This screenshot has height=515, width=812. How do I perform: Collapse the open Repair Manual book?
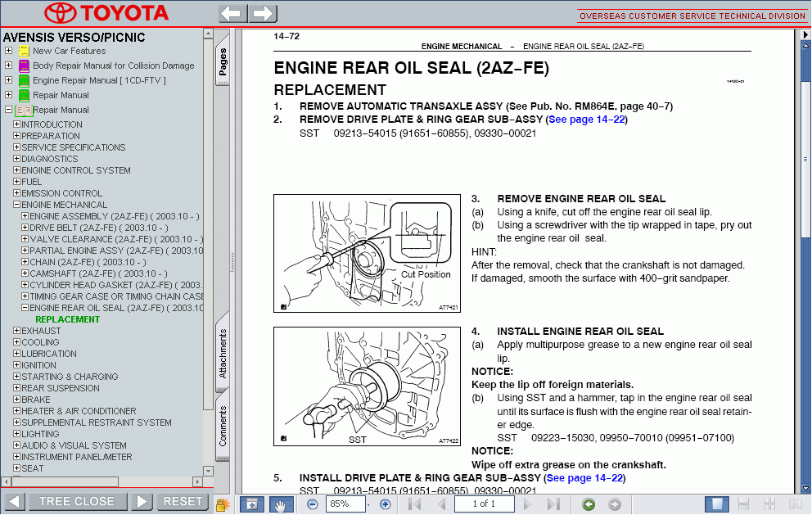point(8,110)
